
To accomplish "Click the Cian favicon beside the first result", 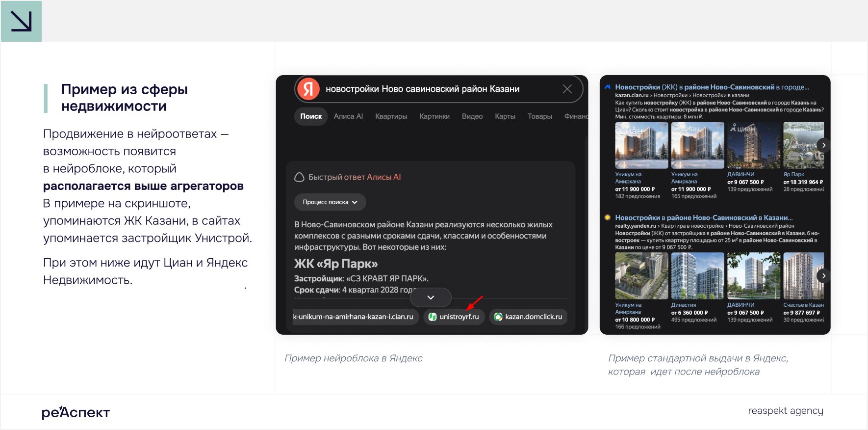I will [608, 87].
